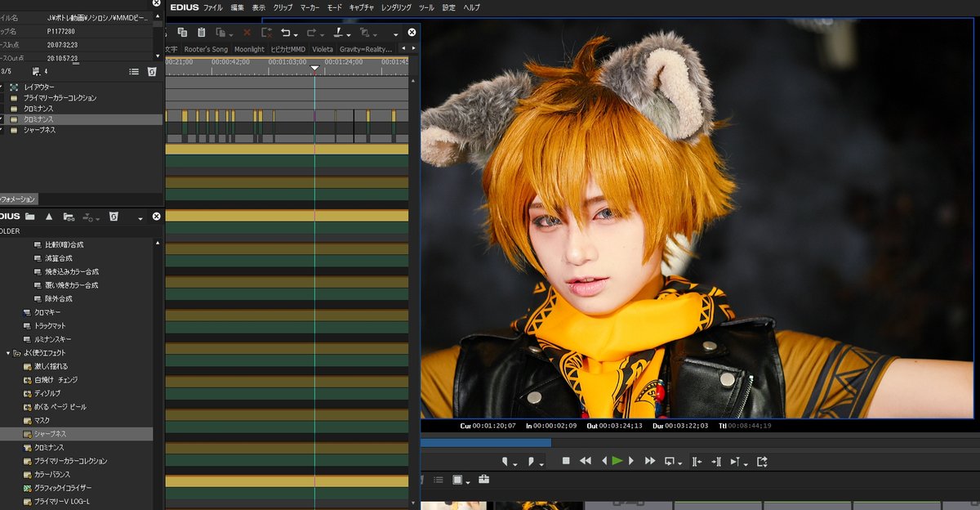Select the カラーバランス effect
The image size is (980, 510).
pos(52,474)
